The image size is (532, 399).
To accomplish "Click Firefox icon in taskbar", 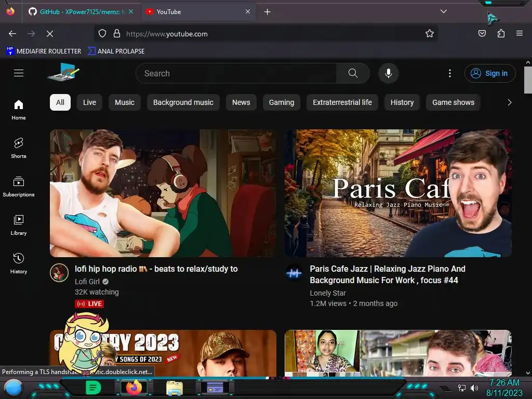I will click(x=134, y=388).
